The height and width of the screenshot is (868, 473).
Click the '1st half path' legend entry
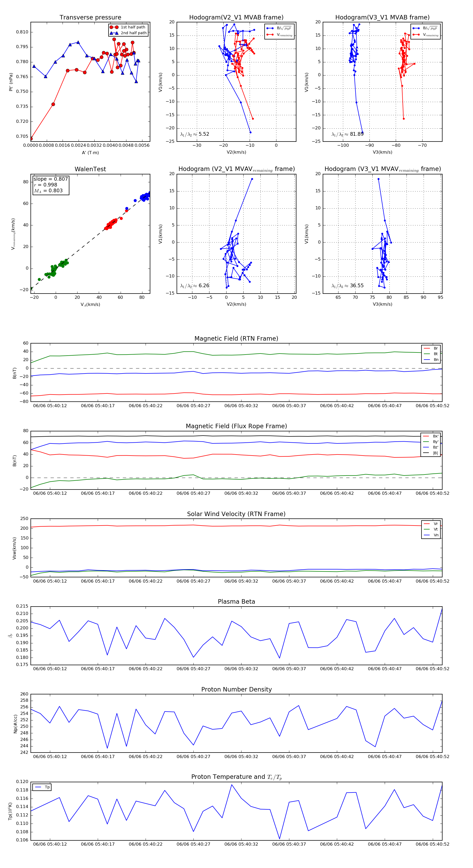pos(128,27)
